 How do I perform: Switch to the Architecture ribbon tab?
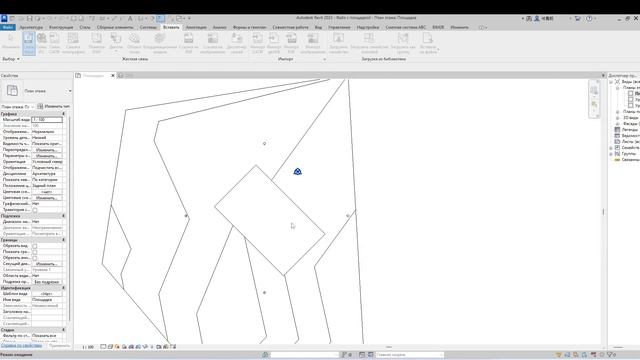31,27
